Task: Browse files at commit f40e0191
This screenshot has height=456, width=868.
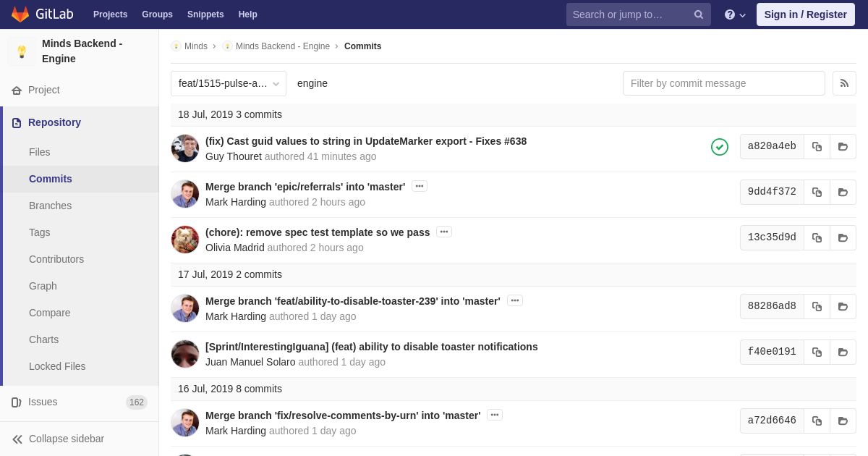Action: click(x=843, y=352)
